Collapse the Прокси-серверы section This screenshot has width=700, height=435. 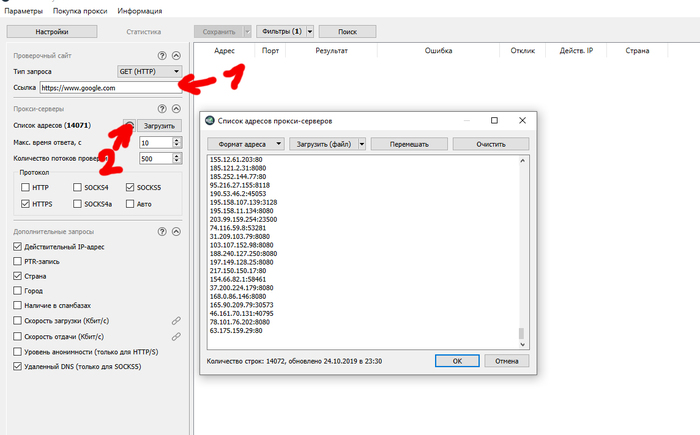(177, 109)
